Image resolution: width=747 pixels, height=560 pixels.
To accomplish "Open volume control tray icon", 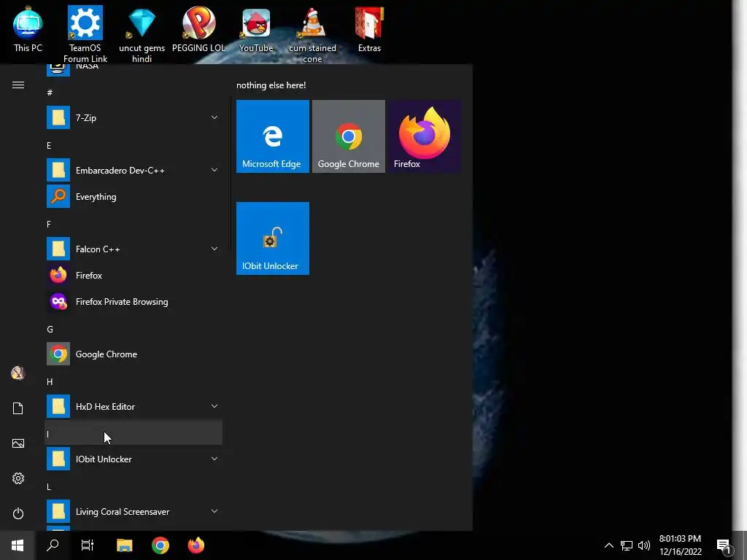I will point(643,545).
